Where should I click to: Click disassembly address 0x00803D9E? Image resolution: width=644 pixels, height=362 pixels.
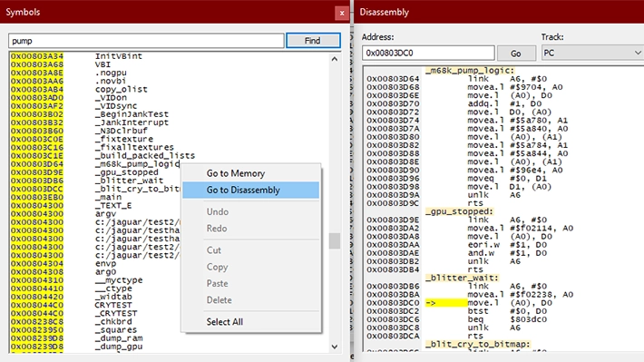(x=393, y=220)
